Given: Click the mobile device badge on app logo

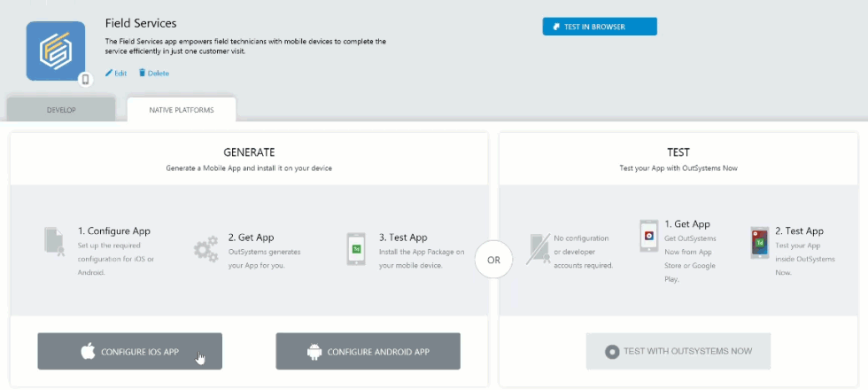Looking at the screenshot, I should (85, 80).
